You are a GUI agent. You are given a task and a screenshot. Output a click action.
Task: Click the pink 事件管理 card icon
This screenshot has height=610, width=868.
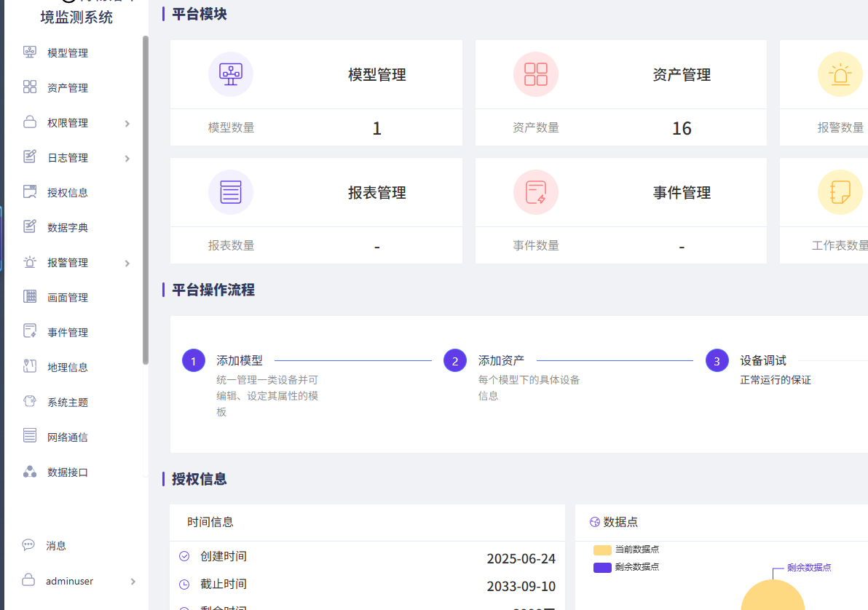pos(536,192)
